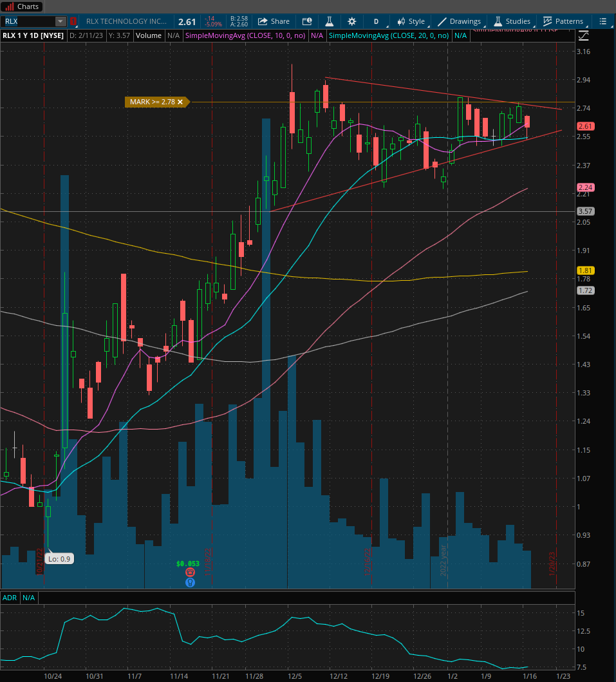The height and width of the screenshot is (682, 616).
Task: Click the B: 2.58 bid quote
Action: [239, 19]
